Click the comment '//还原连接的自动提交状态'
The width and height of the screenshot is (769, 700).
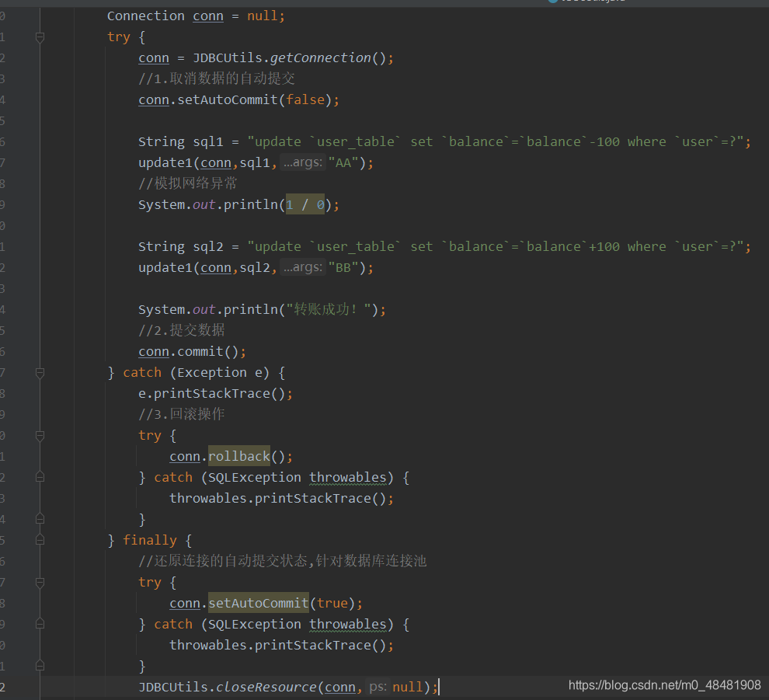pyautogui.click(x=223, y=561)
